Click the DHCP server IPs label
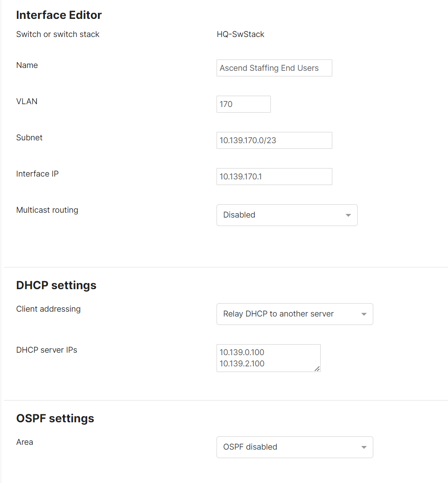Image resolution: width=448 pixels, height=483 pixels. (47, 350)
